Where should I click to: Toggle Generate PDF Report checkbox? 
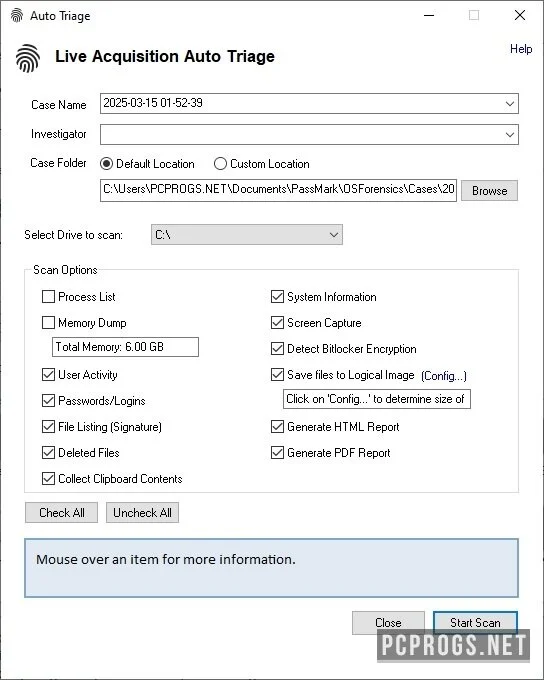tap(277, 453)
